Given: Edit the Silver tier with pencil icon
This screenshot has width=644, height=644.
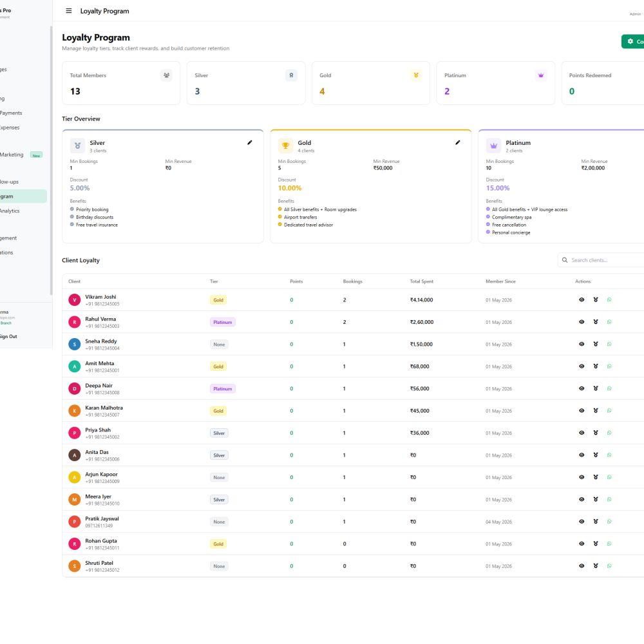Looking at the screenshot, I should tap(250, 142).
